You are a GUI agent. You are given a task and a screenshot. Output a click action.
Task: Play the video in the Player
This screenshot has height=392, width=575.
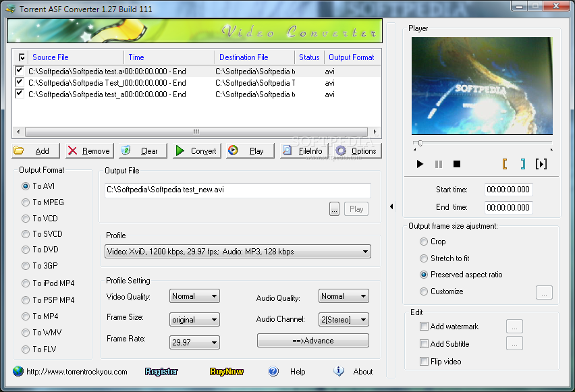(x=420, y=164)
